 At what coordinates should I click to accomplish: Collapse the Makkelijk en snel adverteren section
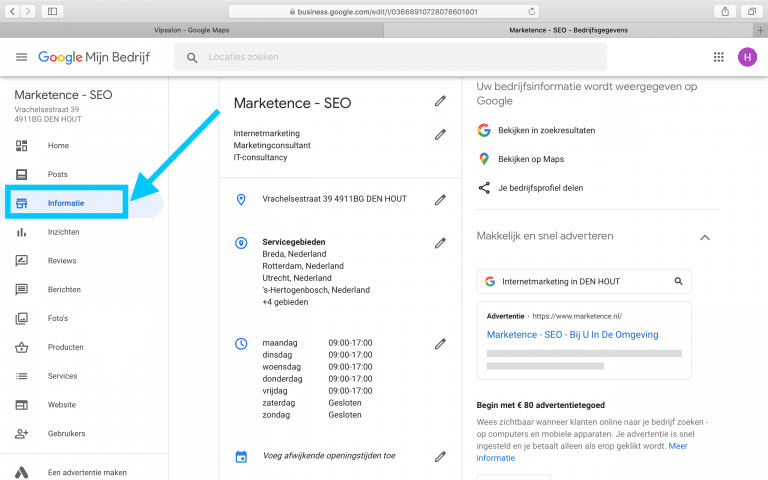tap(704, 237)
